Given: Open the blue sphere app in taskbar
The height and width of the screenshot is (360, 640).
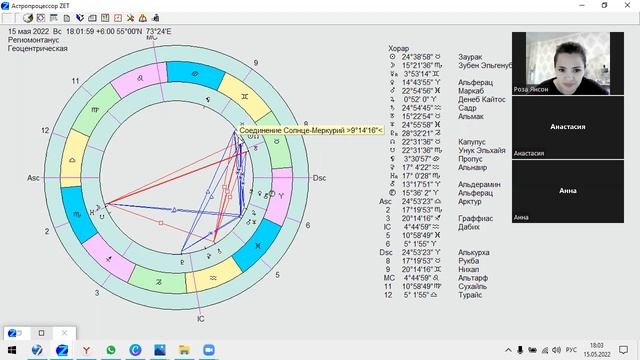Looking at the screenshot, I should [37, 350].
